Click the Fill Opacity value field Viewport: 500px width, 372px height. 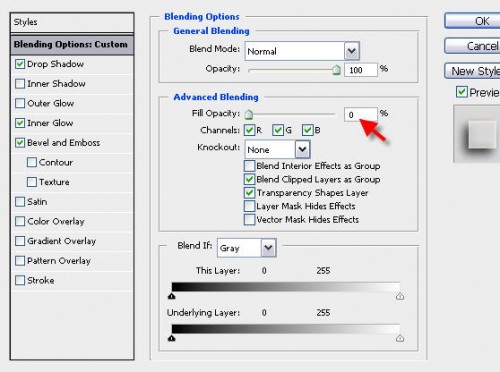pos(361,115)
